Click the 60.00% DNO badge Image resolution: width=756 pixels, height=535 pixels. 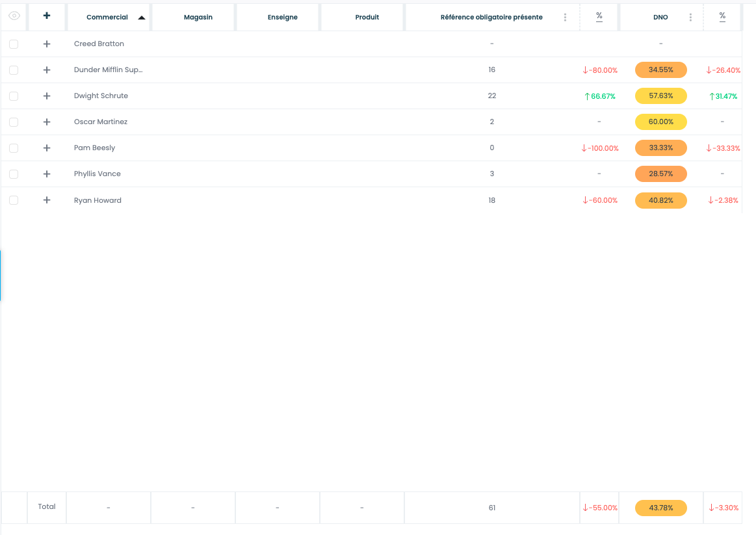[x=661, y=122]
